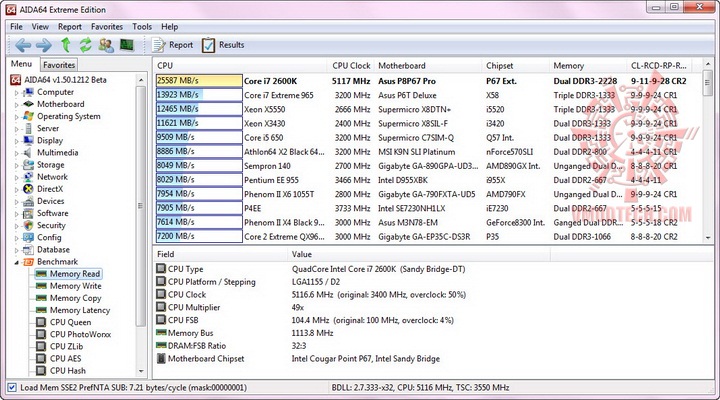Click the Manage Users toolbar icon
720x400 pixels.
pos(106,45)
